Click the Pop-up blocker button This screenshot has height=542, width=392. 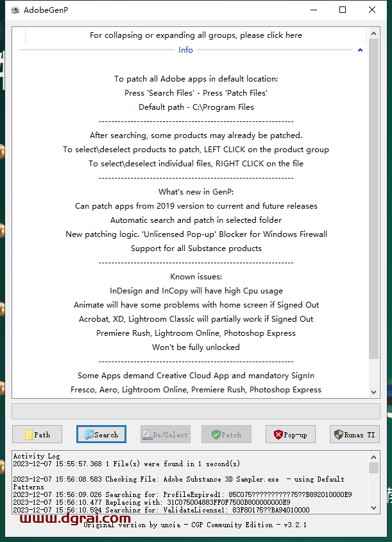tap(291, 434)
